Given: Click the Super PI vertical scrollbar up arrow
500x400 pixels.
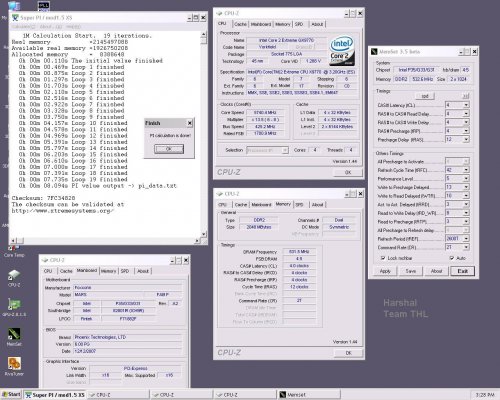Looking at the screenshot, I should pyautogui.click(x=204, y=34).
